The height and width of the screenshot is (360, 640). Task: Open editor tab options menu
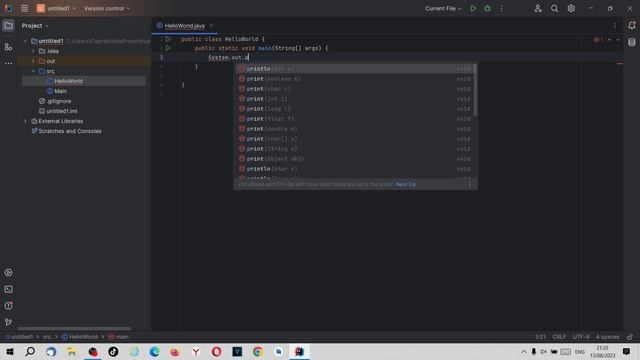tap(615, 26)
